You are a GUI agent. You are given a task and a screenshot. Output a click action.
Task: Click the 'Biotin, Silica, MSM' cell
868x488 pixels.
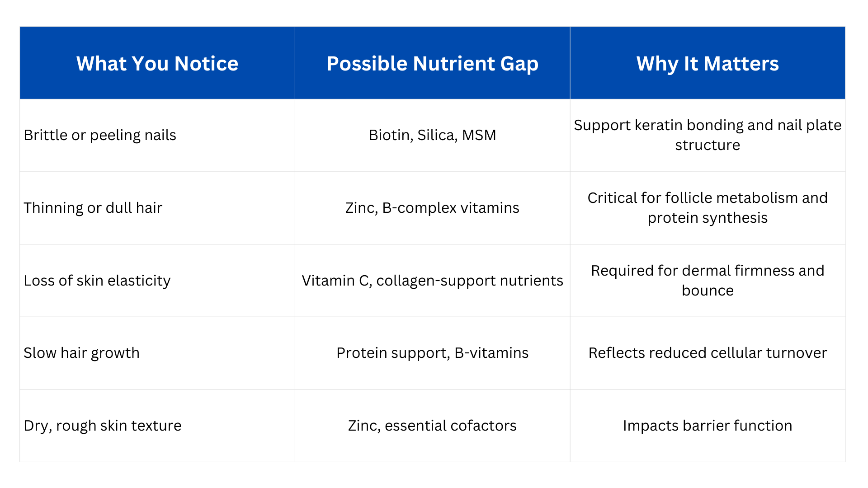432,135
